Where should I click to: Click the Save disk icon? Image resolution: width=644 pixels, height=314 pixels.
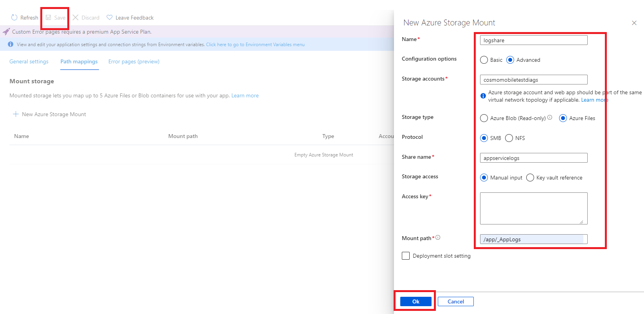pos(49,18)
